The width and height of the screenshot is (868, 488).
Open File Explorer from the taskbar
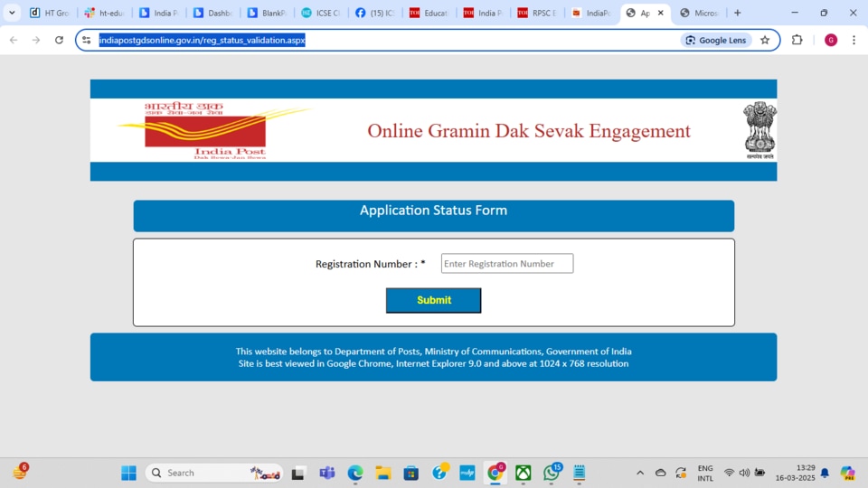pyautogui.click(x=383, y=473)
